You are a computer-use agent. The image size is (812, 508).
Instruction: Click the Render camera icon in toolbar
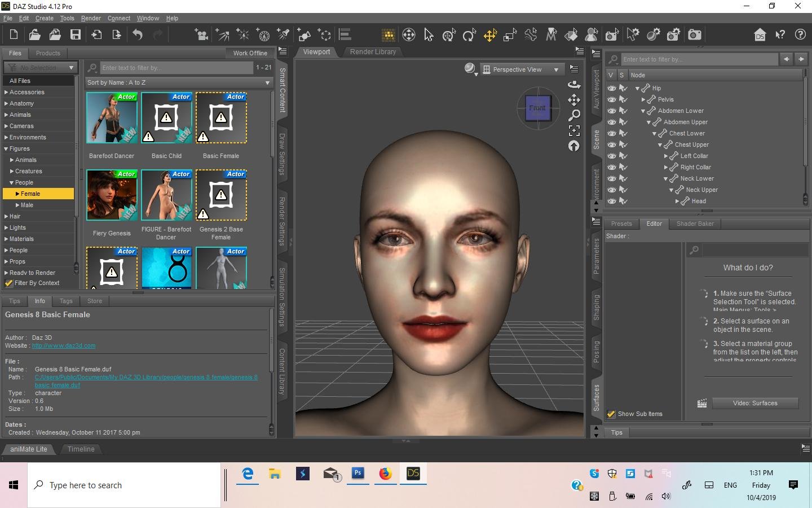695,35
